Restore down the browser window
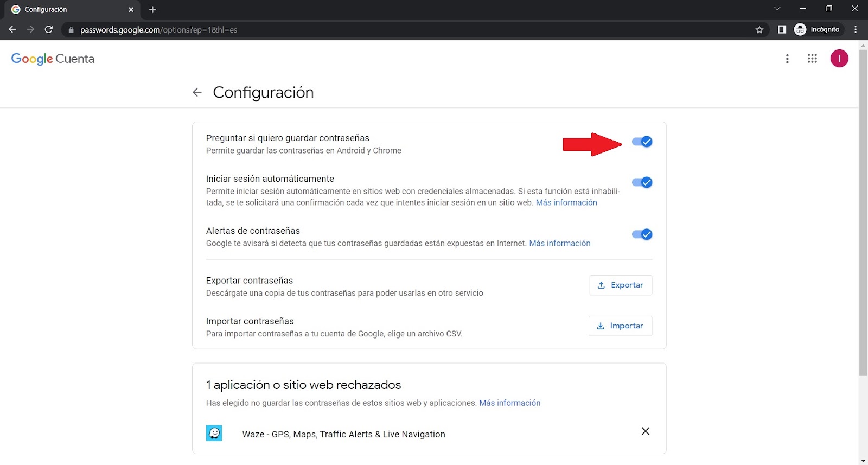The image size is (868, 465). [828, 9]
